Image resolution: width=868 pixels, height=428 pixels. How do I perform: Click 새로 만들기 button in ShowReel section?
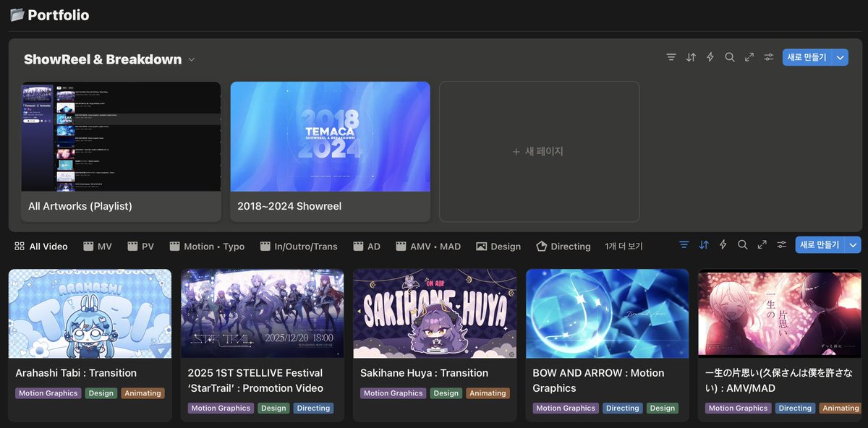click(x=807, y=57)
